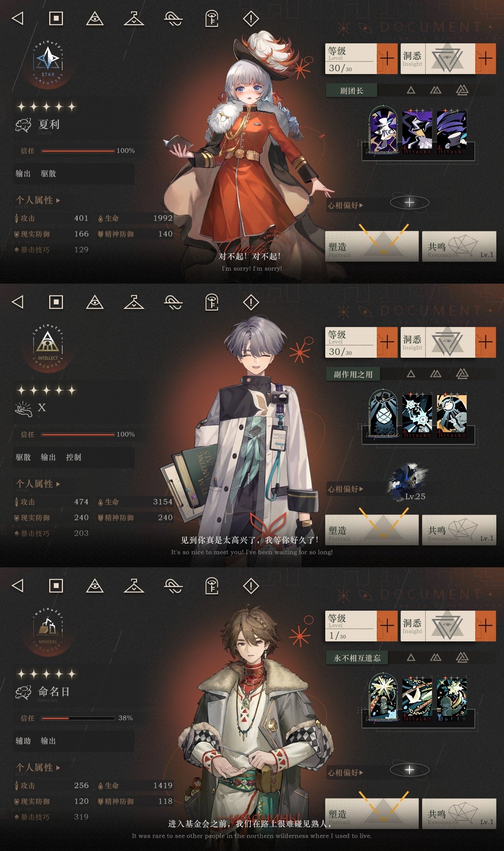Viewport: 504px width, 851px height.
Task: Click the back arrow in Charlie's panel
Action: coord(18,18)
